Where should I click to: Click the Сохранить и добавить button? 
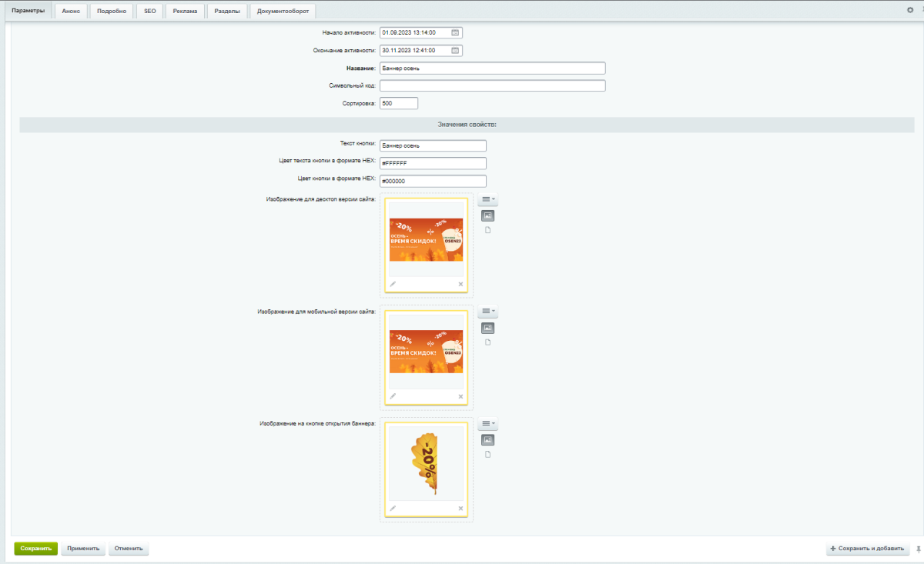[x=867, y=549]
